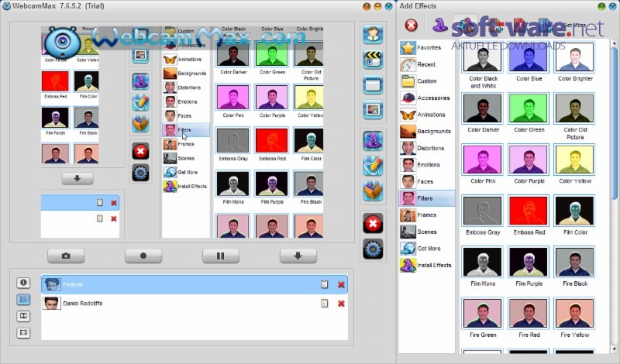
Task: Open the Backgrounds category
Action: 427,131
